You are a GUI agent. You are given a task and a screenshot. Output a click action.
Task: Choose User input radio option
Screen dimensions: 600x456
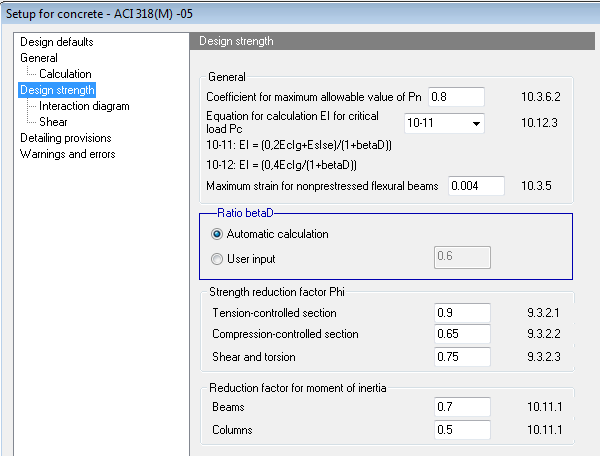[x=218, y=259]
